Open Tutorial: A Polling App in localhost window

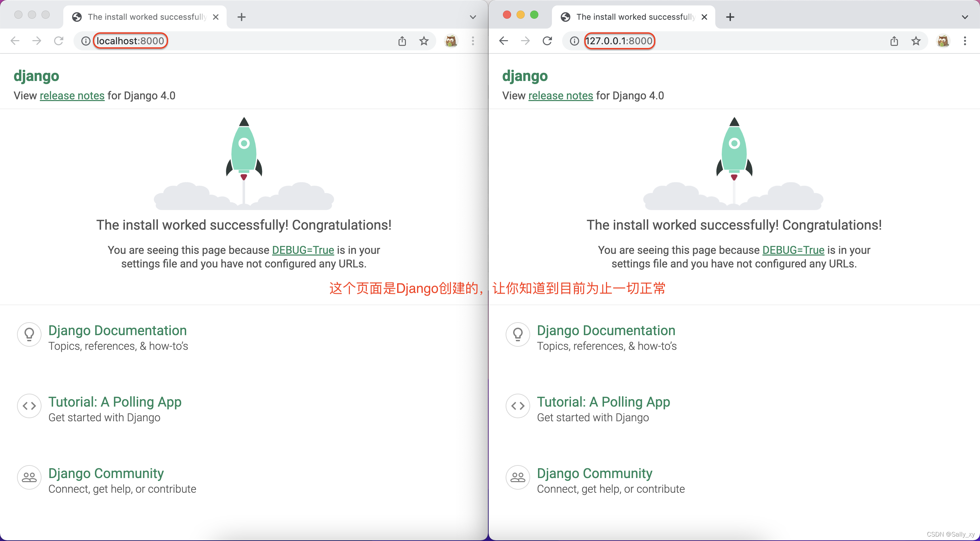tap(115, 402)
